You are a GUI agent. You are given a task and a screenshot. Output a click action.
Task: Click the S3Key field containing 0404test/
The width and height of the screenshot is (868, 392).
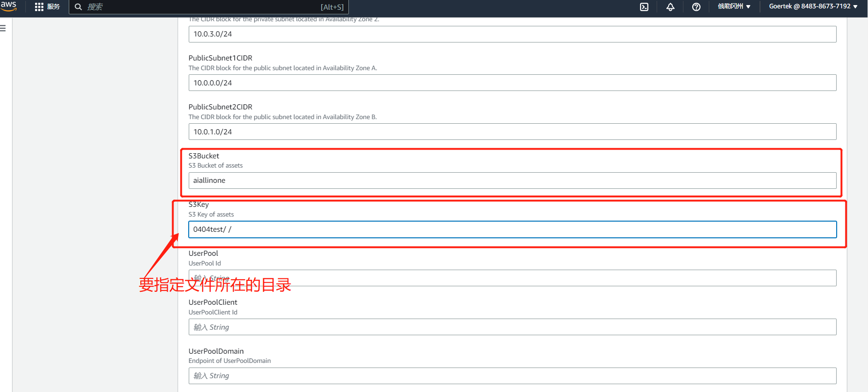tap(512, 229)
